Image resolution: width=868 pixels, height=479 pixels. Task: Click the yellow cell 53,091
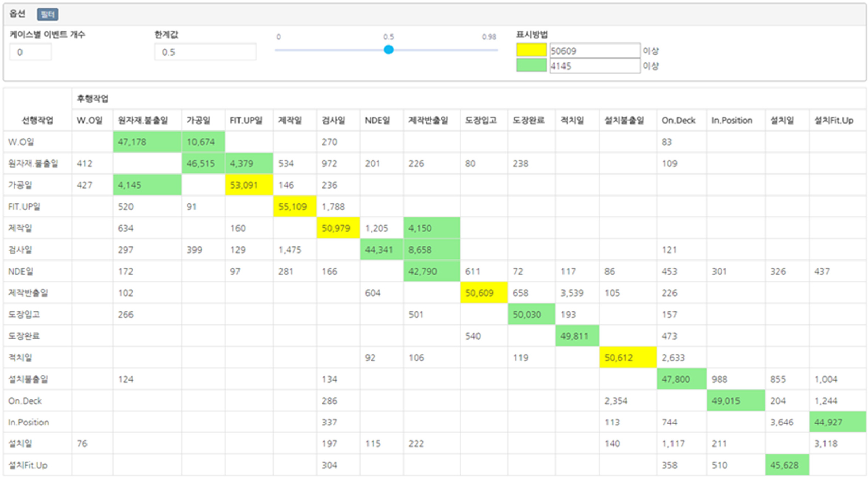tap(249, 185)
